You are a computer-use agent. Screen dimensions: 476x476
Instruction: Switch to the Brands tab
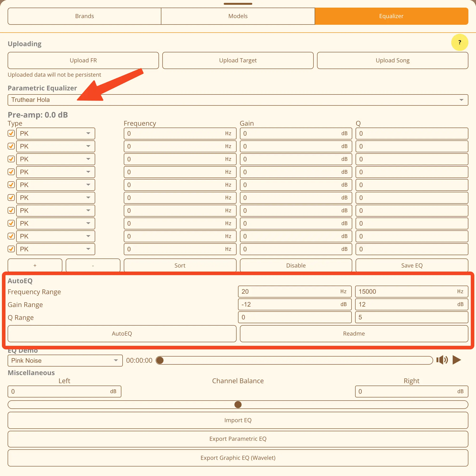[84, 16]
